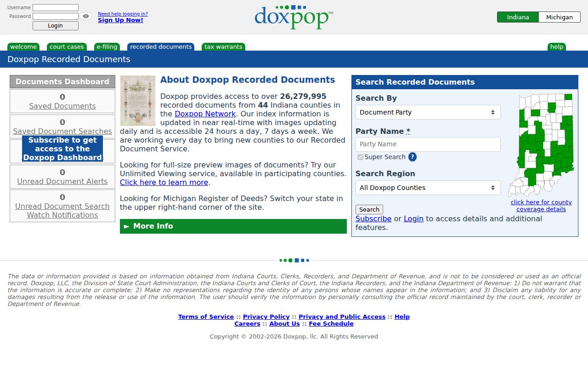
Task: Open Saved Document Searches item
Action: (62, 126)
